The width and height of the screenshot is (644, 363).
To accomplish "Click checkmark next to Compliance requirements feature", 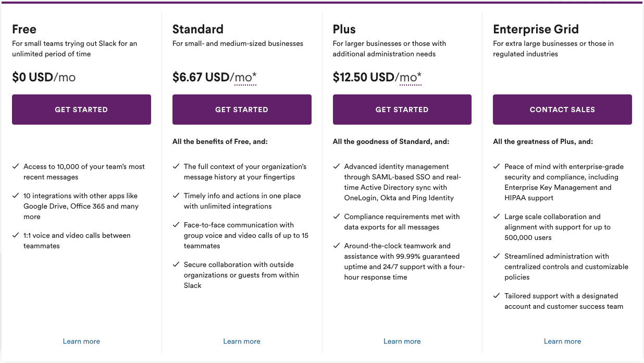I will (337, 217).
